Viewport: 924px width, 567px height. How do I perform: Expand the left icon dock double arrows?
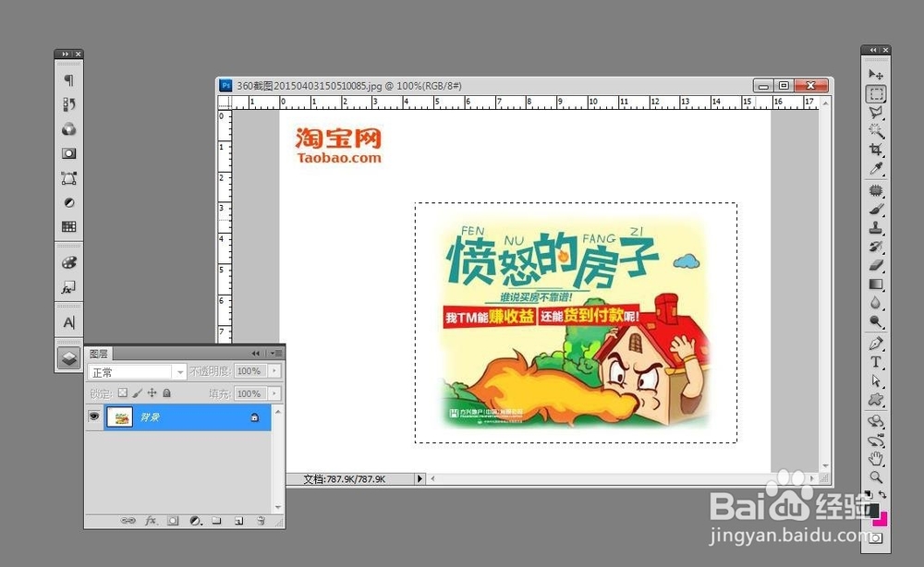(65, 54)
